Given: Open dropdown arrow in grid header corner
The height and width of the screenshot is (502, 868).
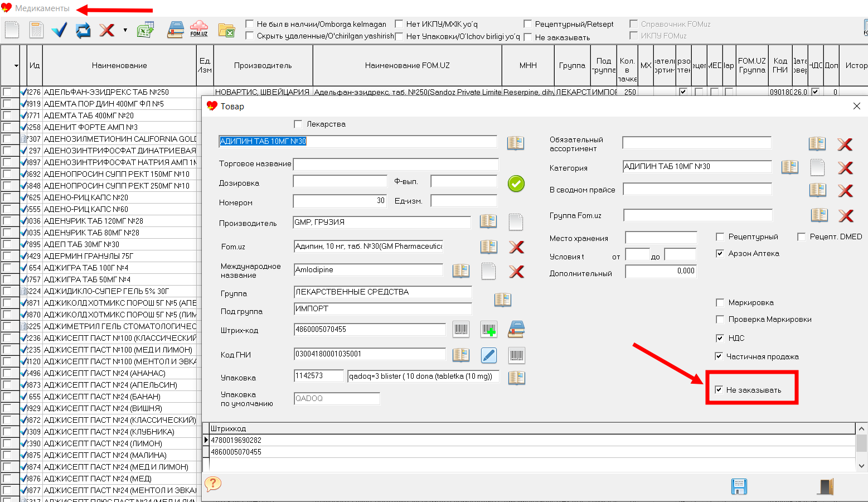Looking at the screenshot, I should [x=16, y=66].
